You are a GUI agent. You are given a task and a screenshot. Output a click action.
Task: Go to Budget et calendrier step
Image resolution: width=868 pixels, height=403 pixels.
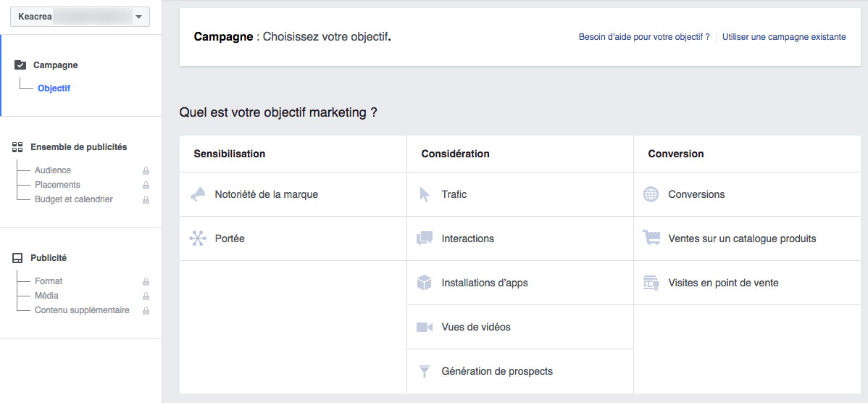click(74, 199)
